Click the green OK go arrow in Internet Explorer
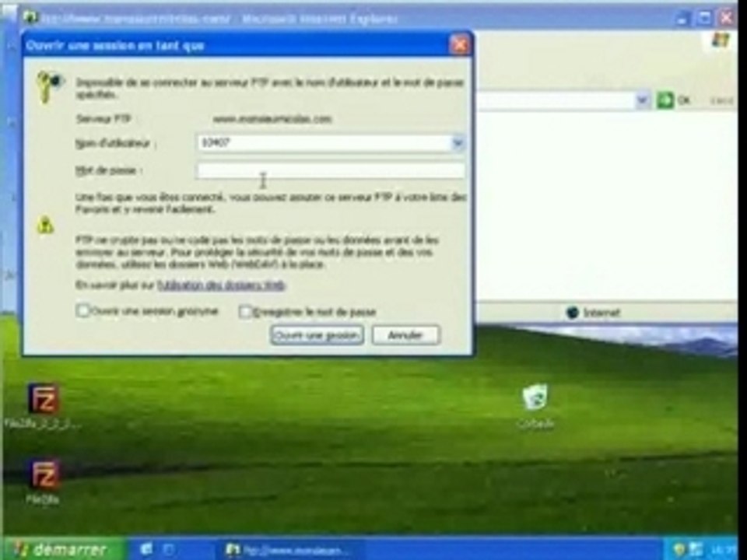Viewport: 747px width, 560px height. click(x=665, y=100)
